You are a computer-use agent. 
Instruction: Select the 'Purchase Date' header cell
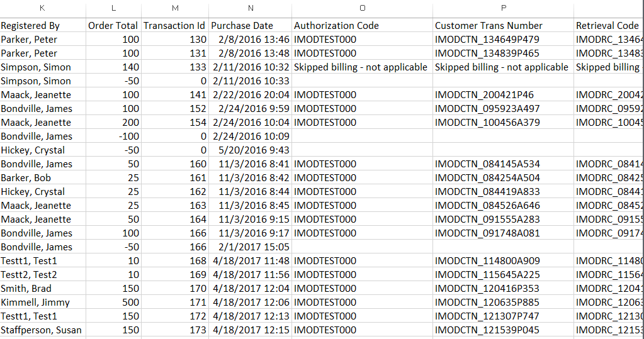242,26
